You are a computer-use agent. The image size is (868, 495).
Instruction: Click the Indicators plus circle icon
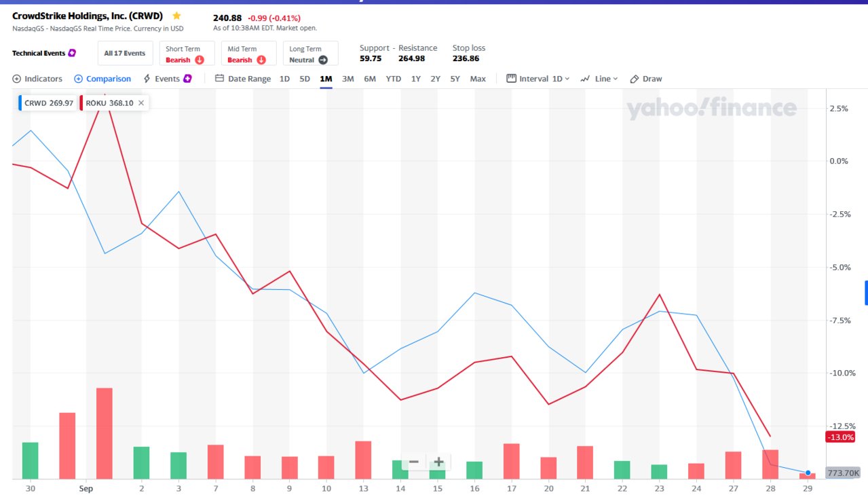click(x=16, y=79)
